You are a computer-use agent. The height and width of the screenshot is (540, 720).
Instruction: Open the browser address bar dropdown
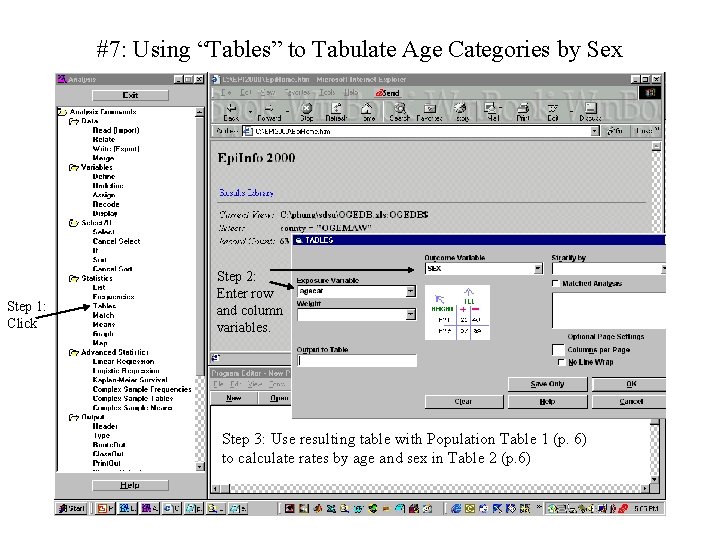[595, 131]
